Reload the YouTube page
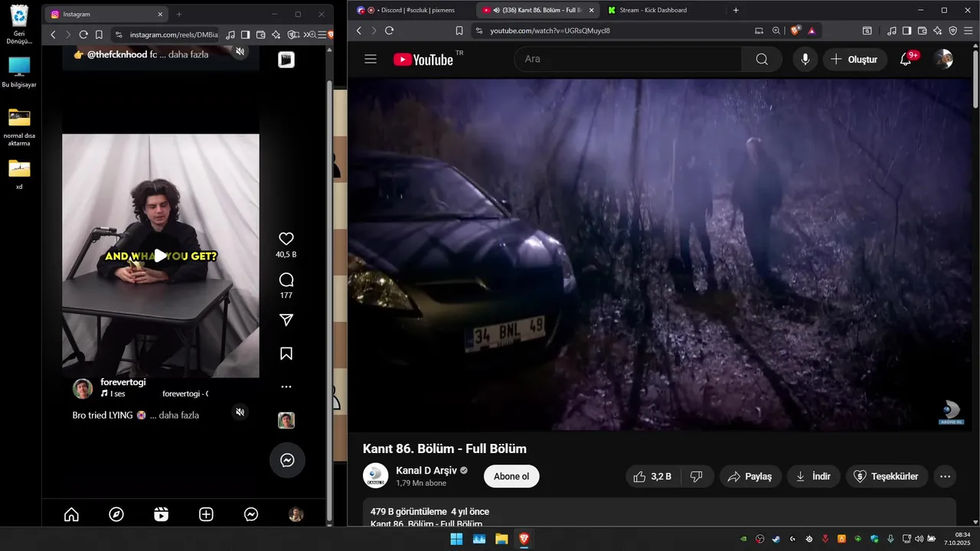 click(x=389, y=31)
